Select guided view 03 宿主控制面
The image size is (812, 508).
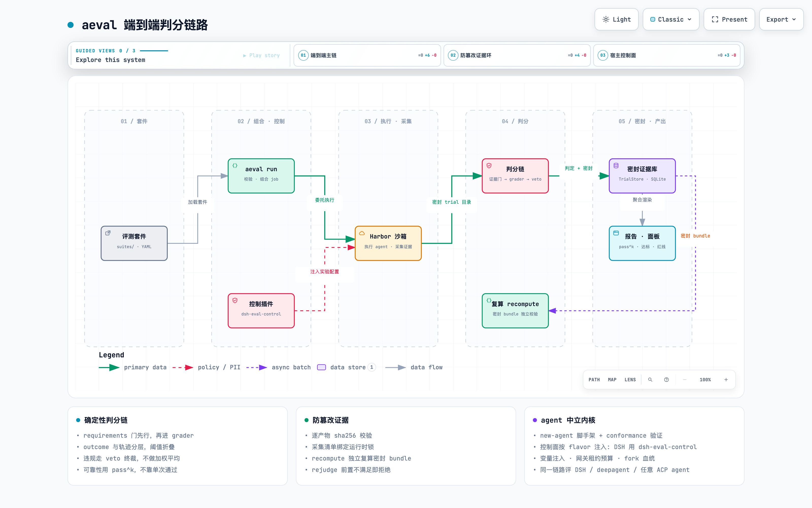[x=667, y=55]
